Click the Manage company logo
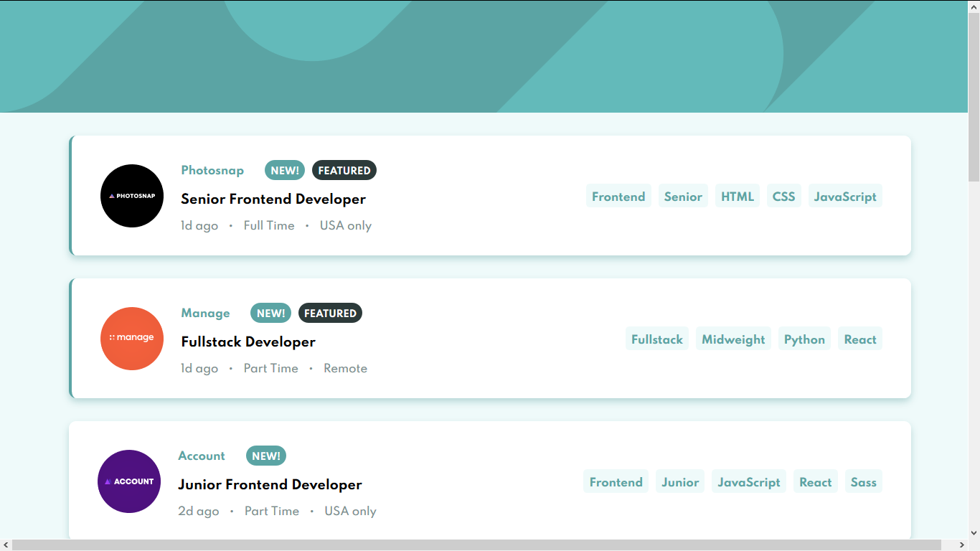Image resolution: width=980 pixels, height=551 pixels. point(132,338)
